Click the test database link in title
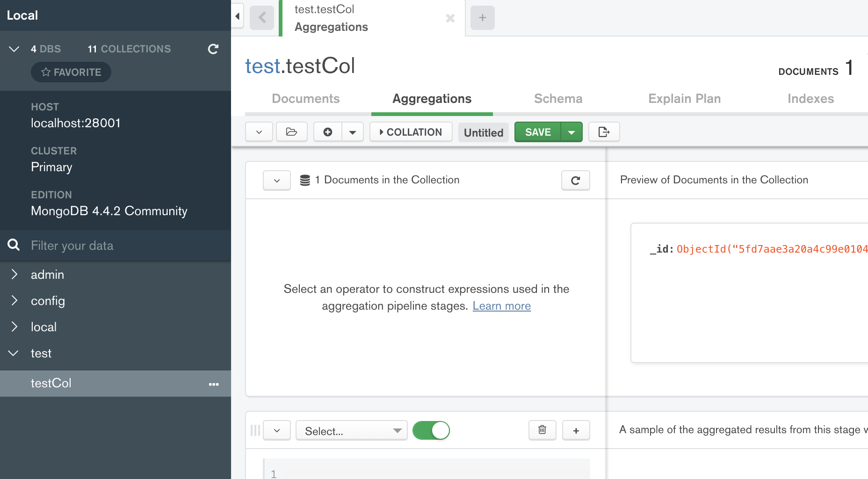868x479 pixels. [262, 66]
